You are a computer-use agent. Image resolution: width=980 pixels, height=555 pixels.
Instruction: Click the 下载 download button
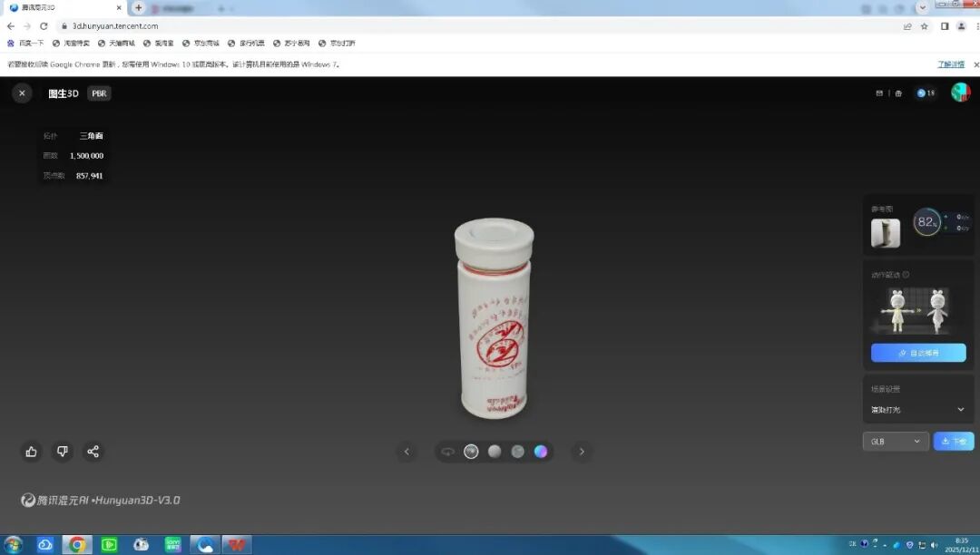954,441
